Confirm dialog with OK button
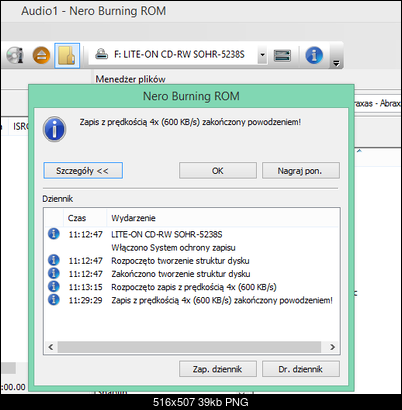 (218, 171)
